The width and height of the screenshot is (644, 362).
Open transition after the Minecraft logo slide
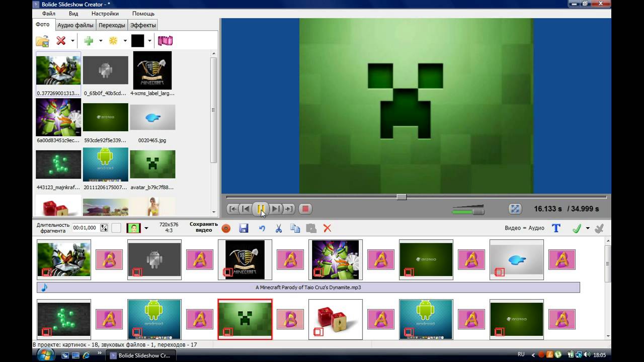(290, 259)
